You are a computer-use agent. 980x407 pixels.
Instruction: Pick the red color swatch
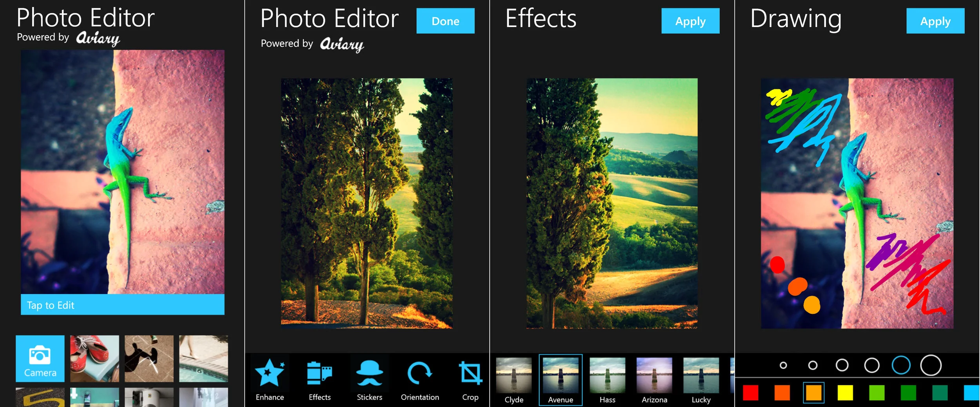751,393
